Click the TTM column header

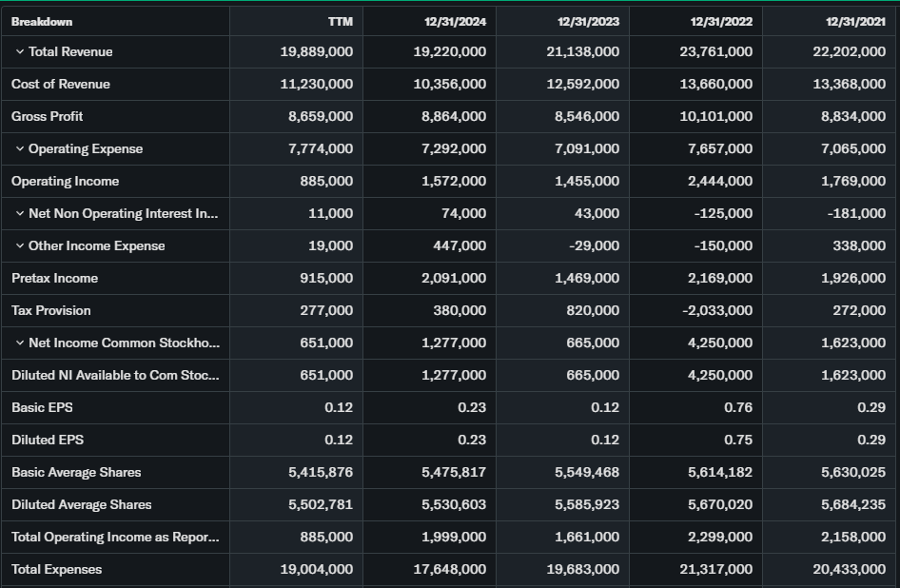[340, 21]
